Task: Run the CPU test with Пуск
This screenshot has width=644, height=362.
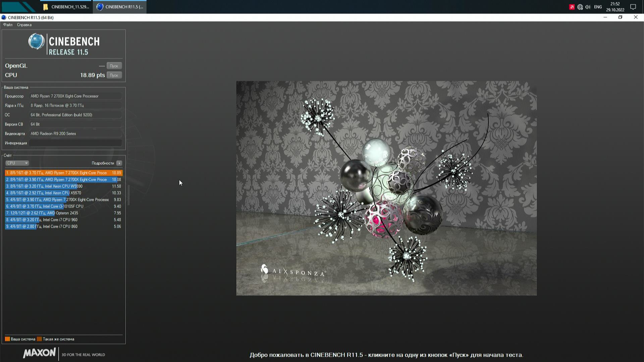Action: (x=114, y=75)
